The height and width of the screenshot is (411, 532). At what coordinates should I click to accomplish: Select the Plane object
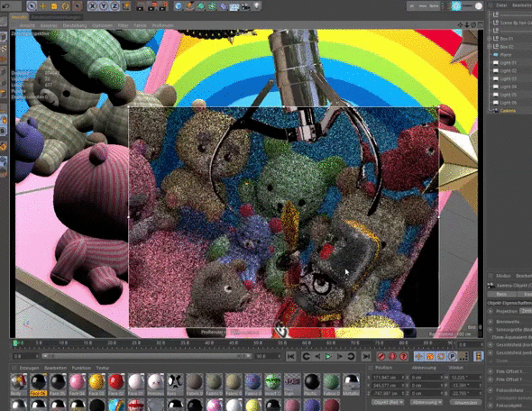coord(506,55)
